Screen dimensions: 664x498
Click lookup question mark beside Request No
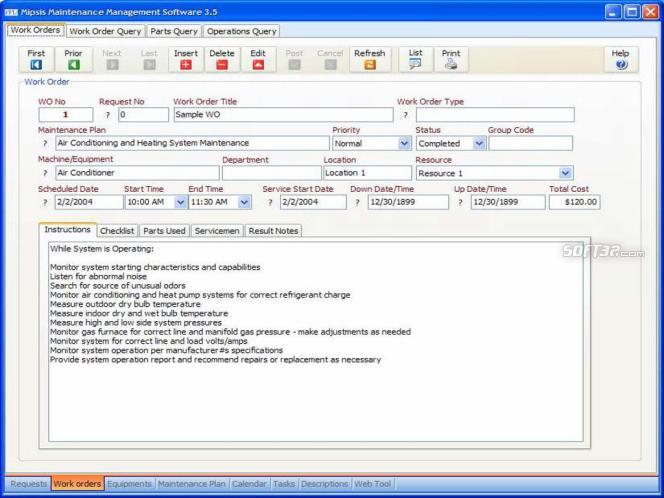pos(108,115)
